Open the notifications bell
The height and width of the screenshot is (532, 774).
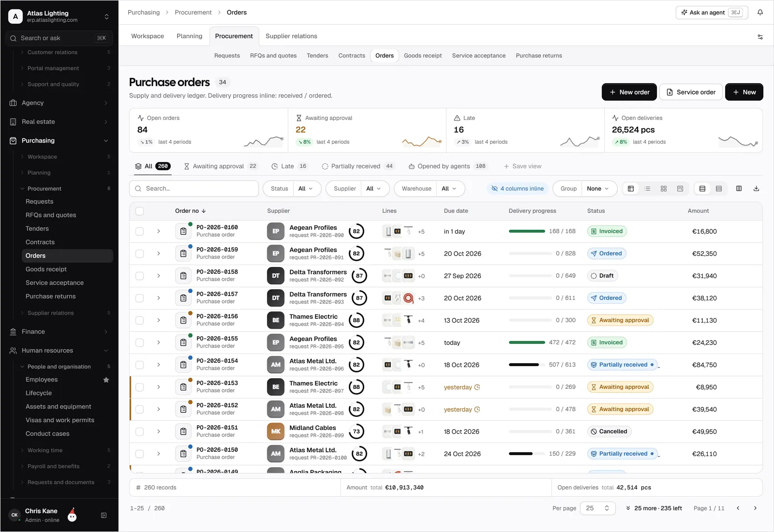pyautogui.click(x=760, y=13)
